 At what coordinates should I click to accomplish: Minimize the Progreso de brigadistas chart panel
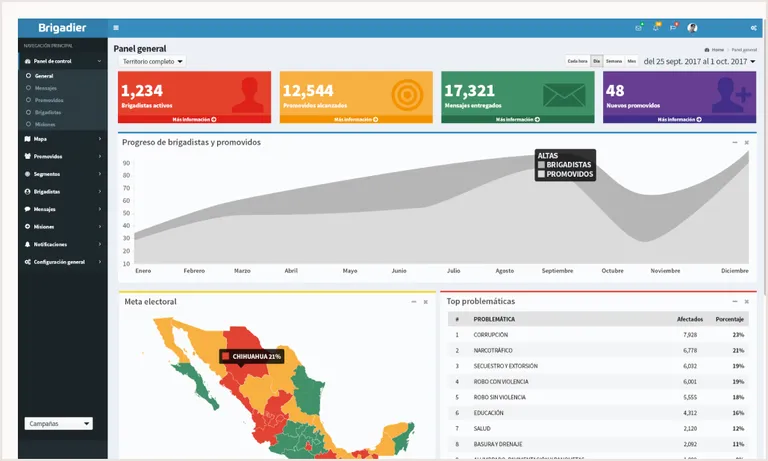tap(735, 143)
